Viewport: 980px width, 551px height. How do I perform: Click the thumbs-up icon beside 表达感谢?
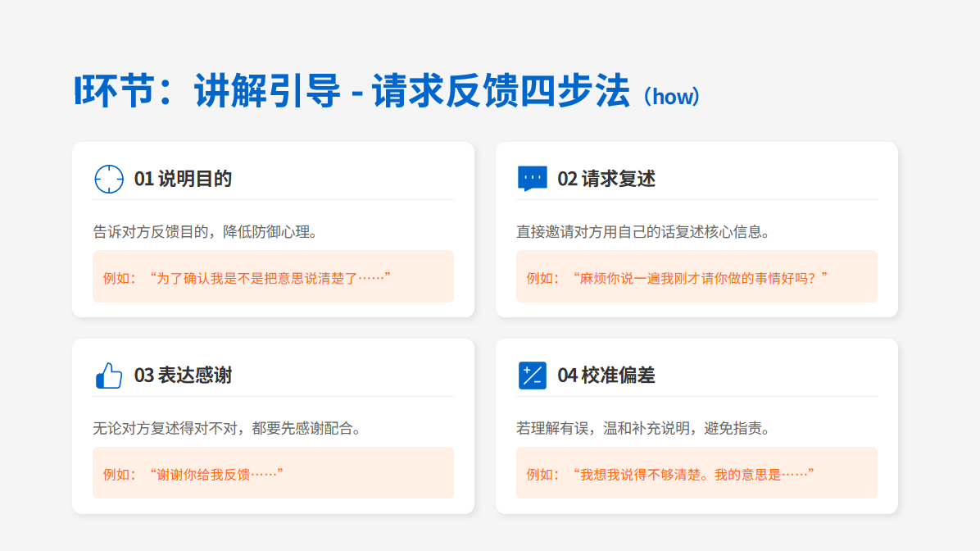click(x=109, y=376)
